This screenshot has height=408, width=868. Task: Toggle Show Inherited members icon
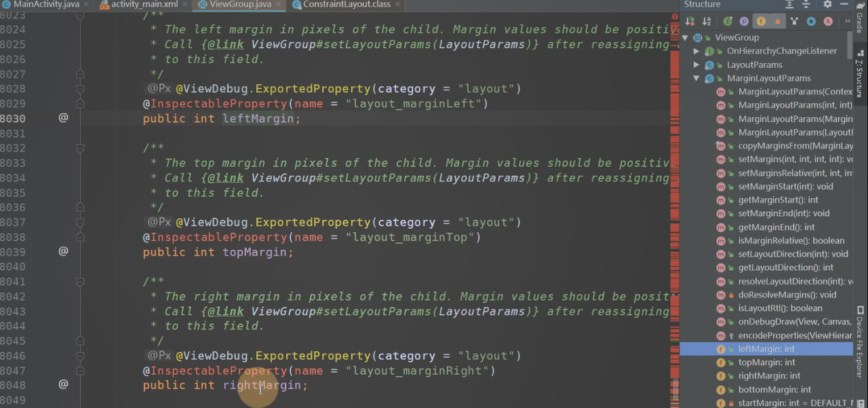click(x=727, y=22)
